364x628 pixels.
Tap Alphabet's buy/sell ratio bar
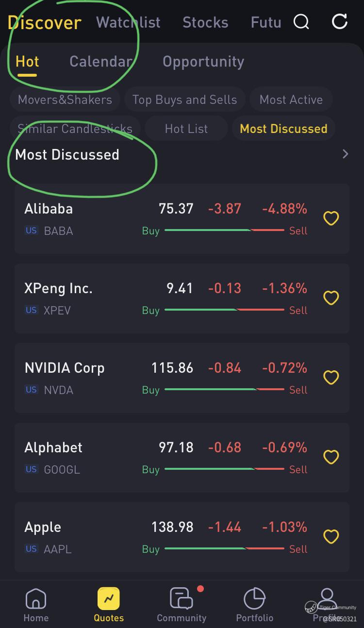[x=224, y=469]
